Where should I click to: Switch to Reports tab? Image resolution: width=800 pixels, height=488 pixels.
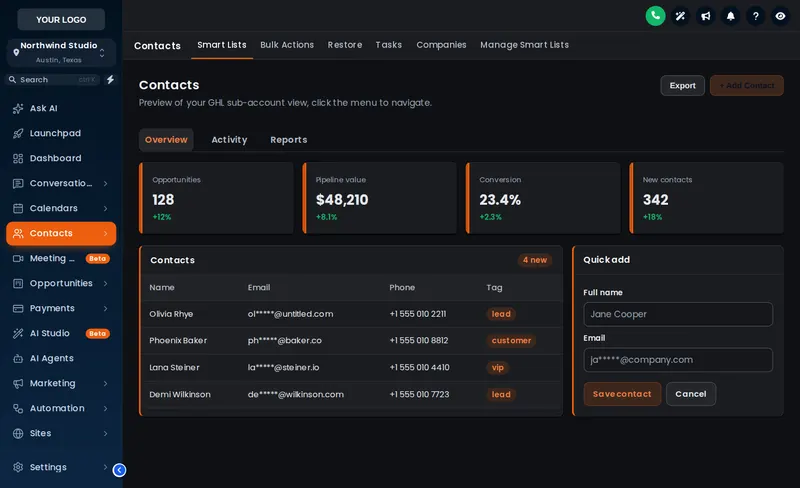pos(289,140)
